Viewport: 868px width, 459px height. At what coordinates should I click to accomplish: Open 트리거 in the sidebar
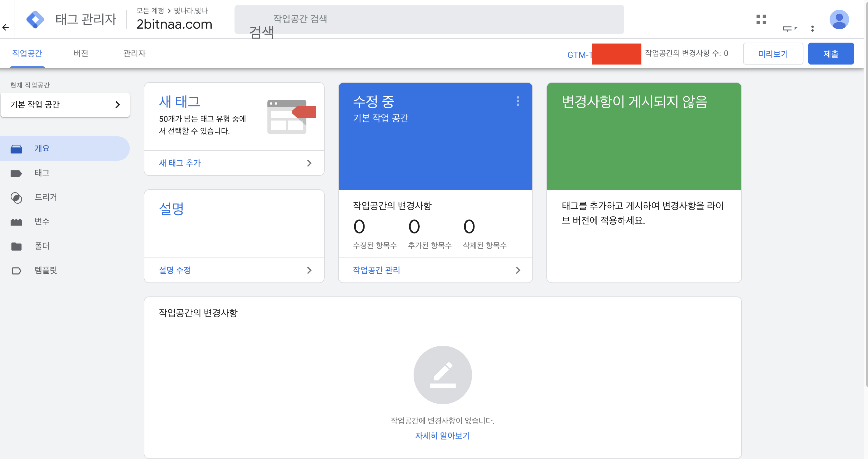46,197
